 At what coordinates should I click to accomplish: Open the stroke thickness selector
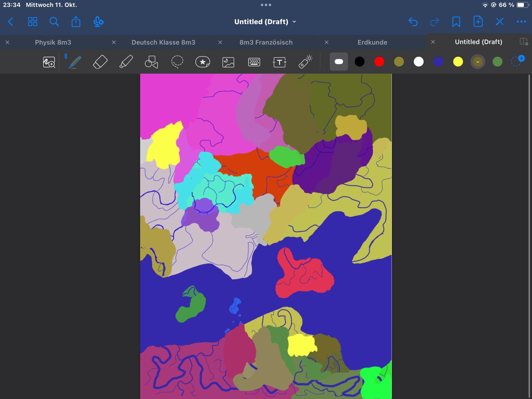point(339,62)
